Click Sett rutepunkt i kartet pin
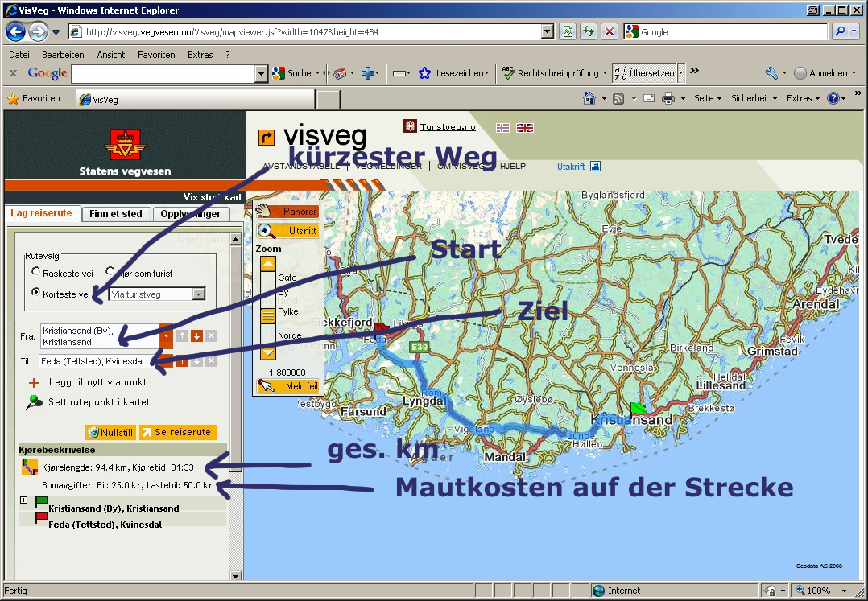Screen dimensions: 868x601 pyautogui.click(x=35, y=402)
